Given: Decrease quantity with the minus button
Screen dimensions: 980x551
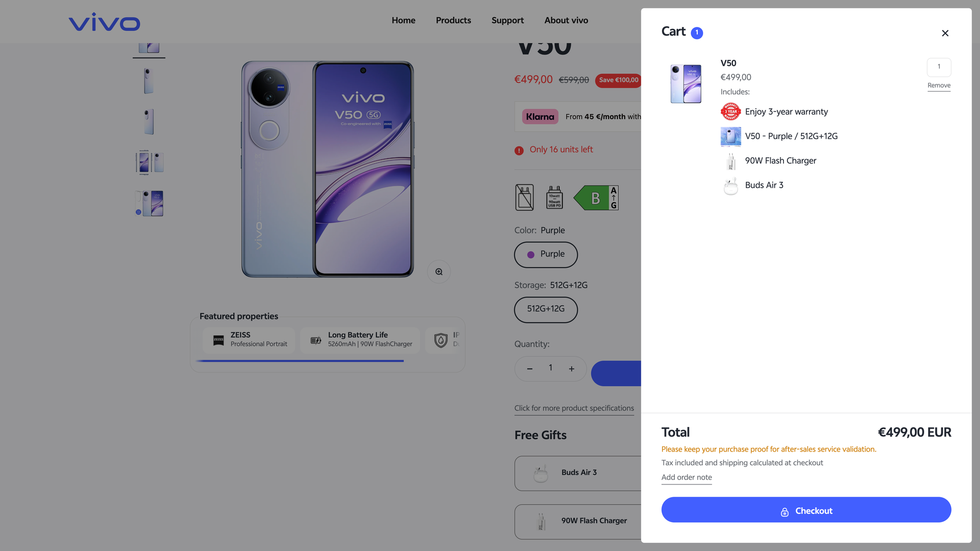Looking at the screenshot, I should pos(530,369).
